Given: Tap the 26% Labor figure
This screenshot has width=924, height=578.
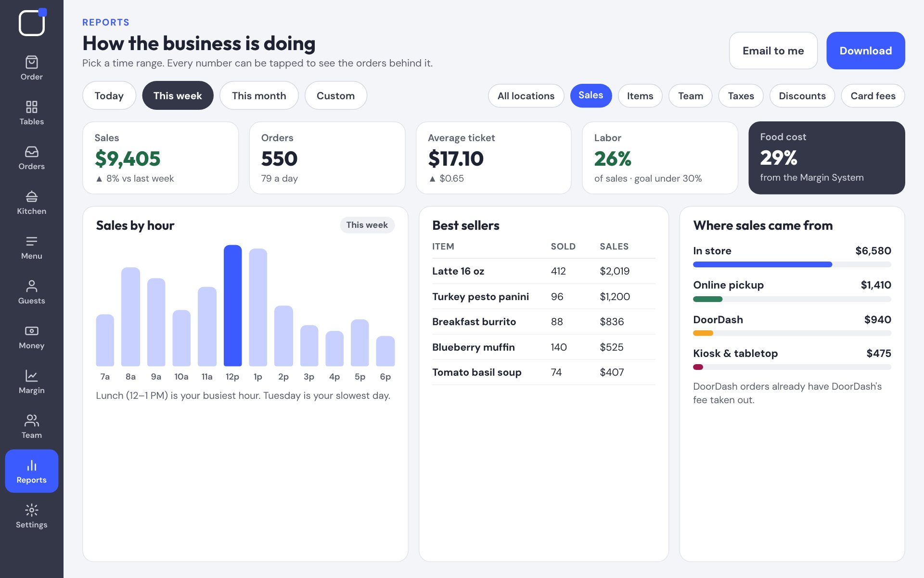Looking at the screenshot, I should (x=613, y=158).
